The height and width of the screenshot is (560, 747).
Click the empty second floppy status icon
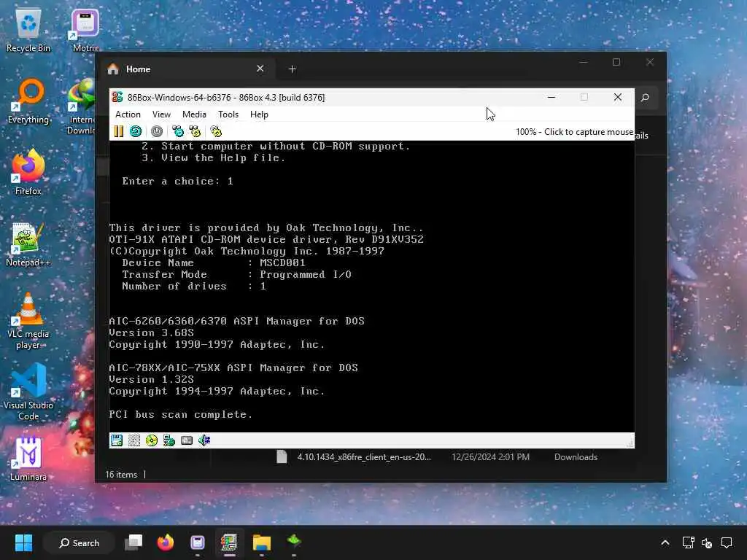click(x=134, y=440)
